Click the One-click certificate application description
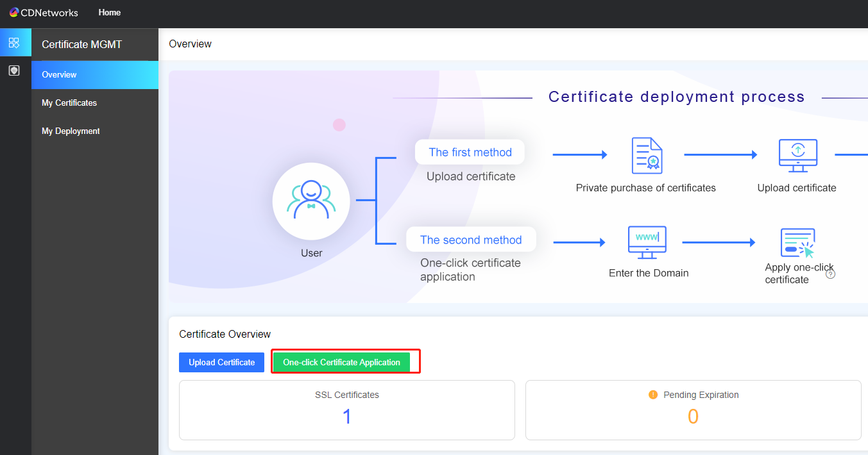868x455 pixels. (470, 270)
